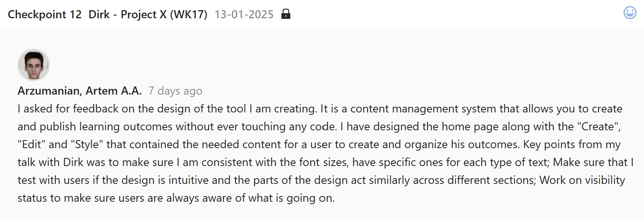Click the date 13-01-2025 in header
644x220 pixels.
[x=244, y=15]
